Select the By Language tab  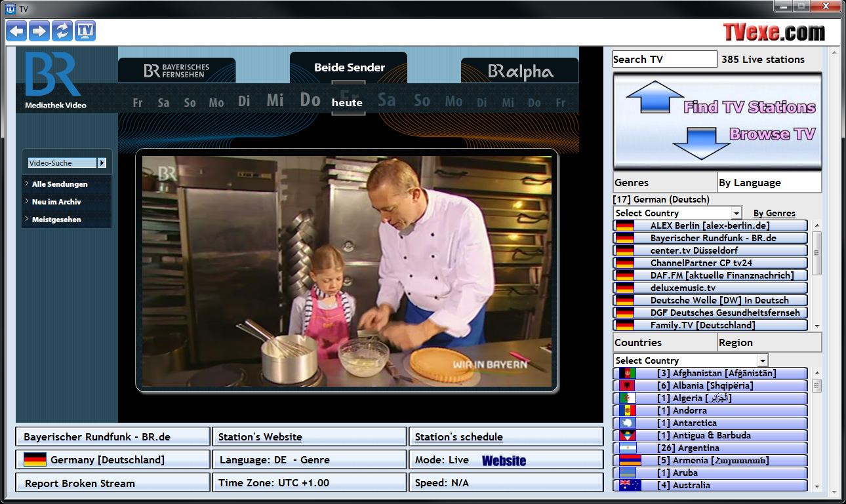tap(769, 182)
